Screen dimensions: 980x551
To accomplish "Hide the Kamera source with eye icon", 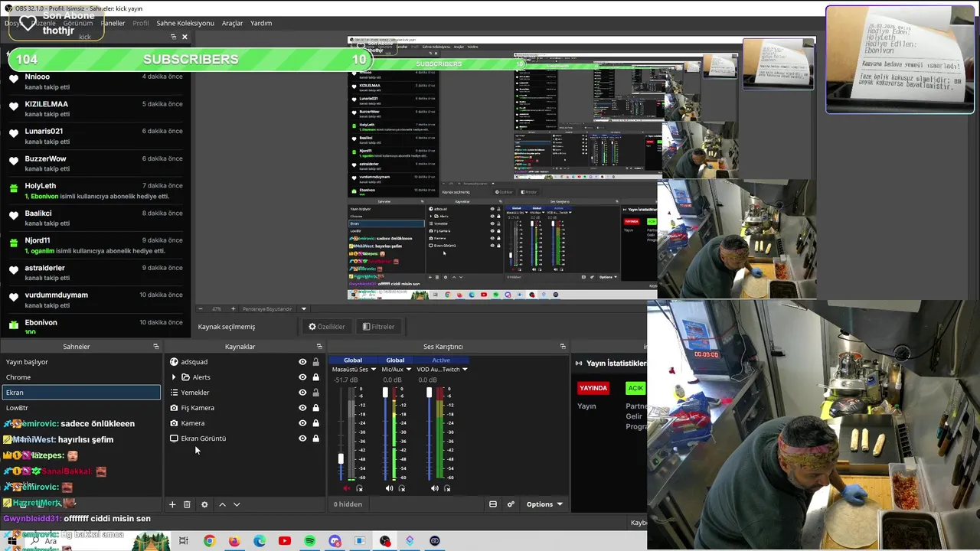I will point(302,423).
